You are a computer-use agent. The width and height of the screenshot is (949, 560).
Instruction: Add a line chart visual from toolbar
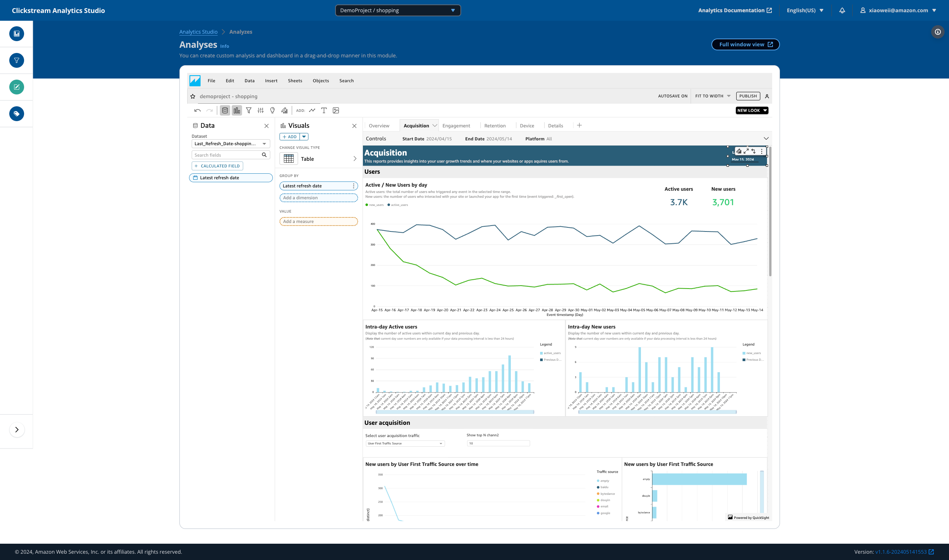coord(312,111)
